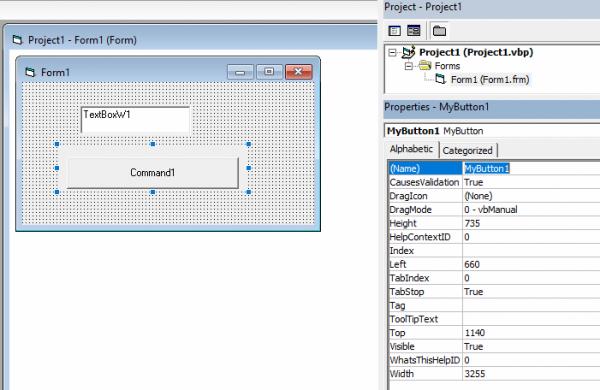Click the (Name) value field MyButton1
The height and width of the screenshot is (390, 600).
click(532, 168)
